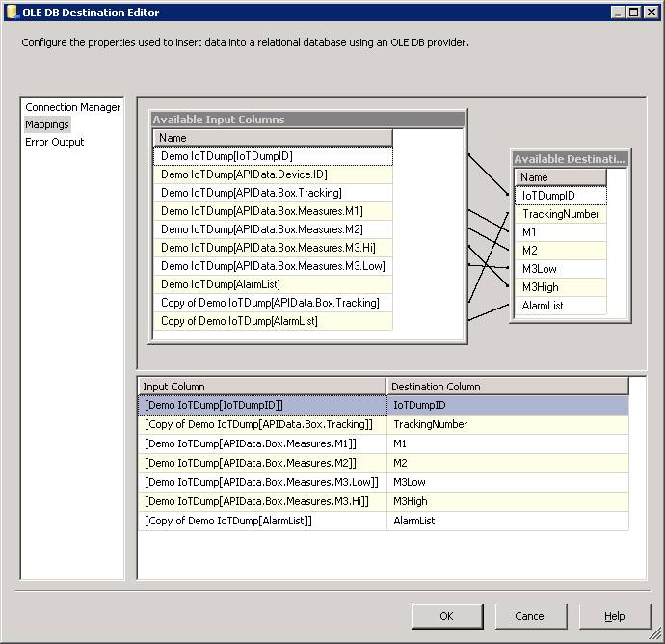Select input Copy of Demo IoTDump[APIData.Box.Tracking]

[x=273, y=303]
